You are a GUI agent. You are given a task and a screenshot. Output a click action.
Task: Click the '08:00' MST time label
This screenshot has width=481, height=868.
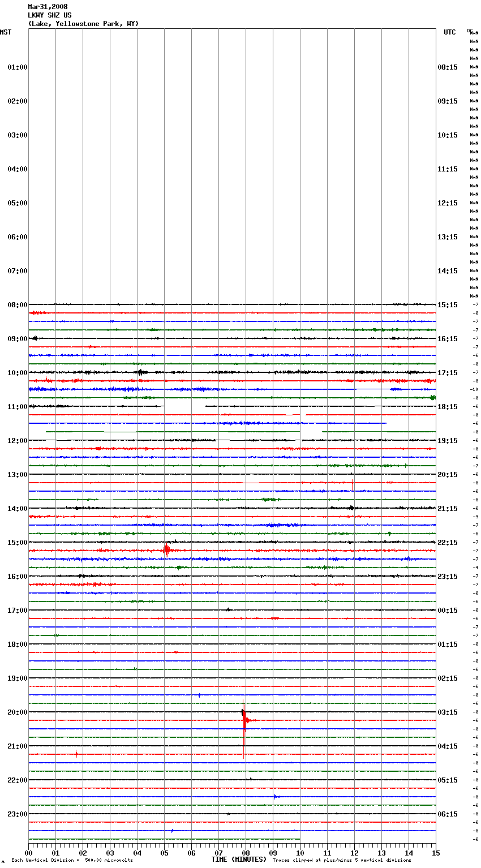(18, 305)
